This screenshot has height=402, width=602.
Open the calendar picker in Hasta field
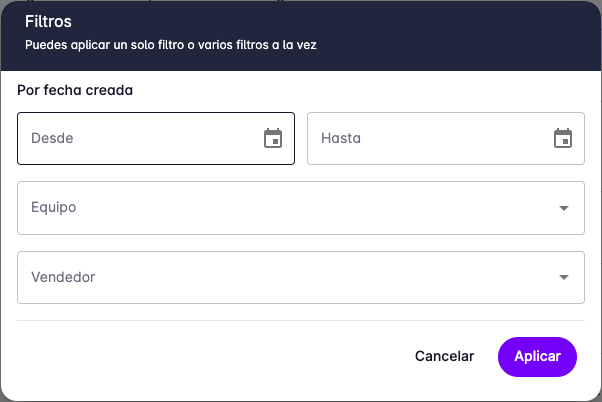(x=563, y=138)
